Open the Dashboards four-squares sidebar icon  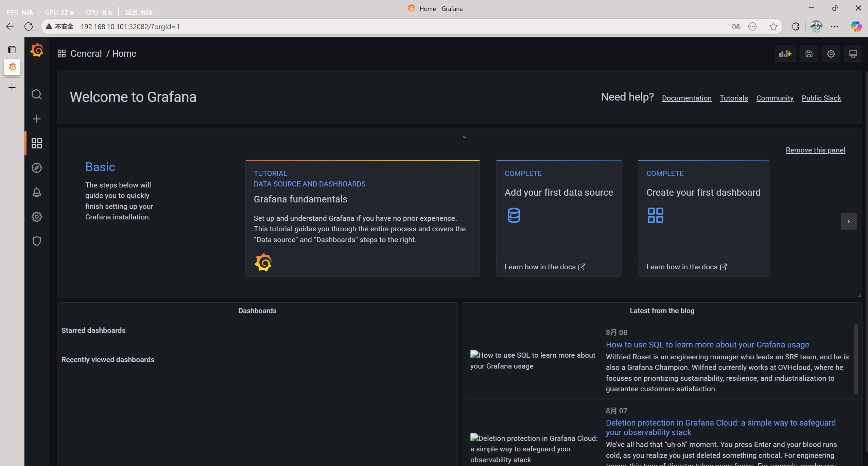tap(37, 143)
